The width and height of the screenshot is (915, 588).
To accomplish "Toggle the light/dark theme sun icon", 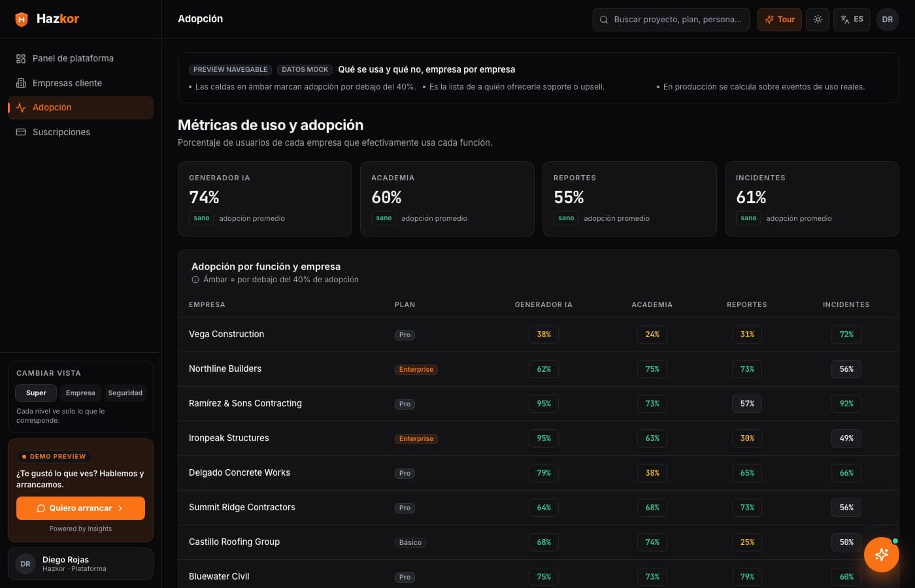I will 818,20.
